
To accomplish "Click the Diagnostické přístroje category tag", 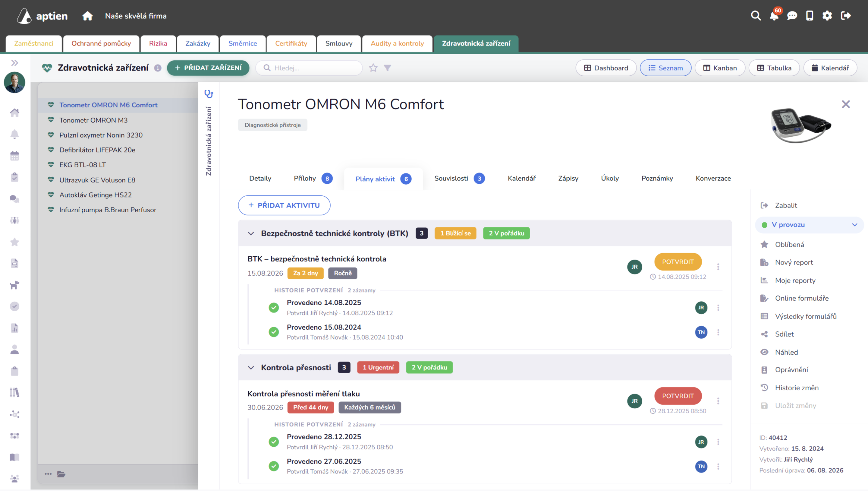I will point(272,125).
